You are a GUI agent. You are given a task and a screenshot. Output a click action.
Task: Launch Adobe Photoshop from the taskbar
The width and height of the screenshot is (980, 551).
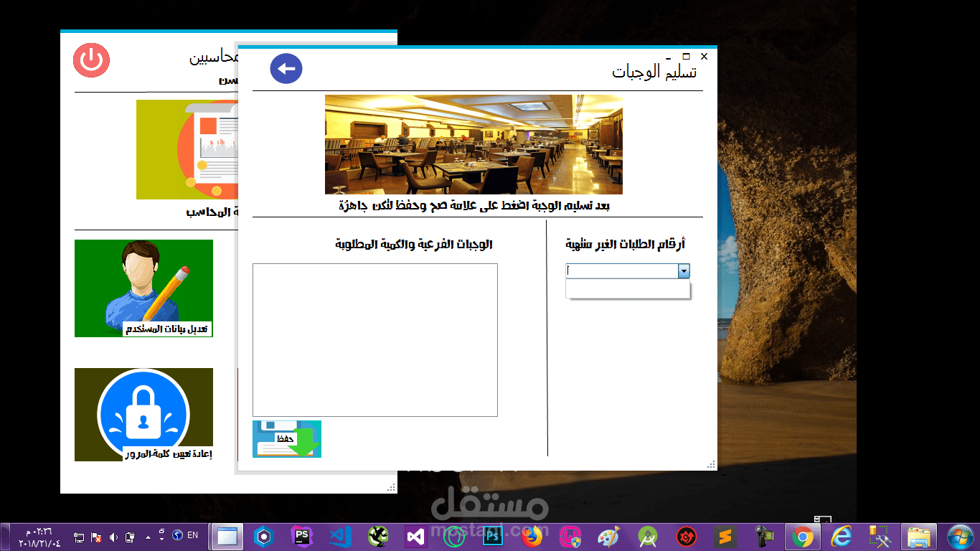point(493,536)
